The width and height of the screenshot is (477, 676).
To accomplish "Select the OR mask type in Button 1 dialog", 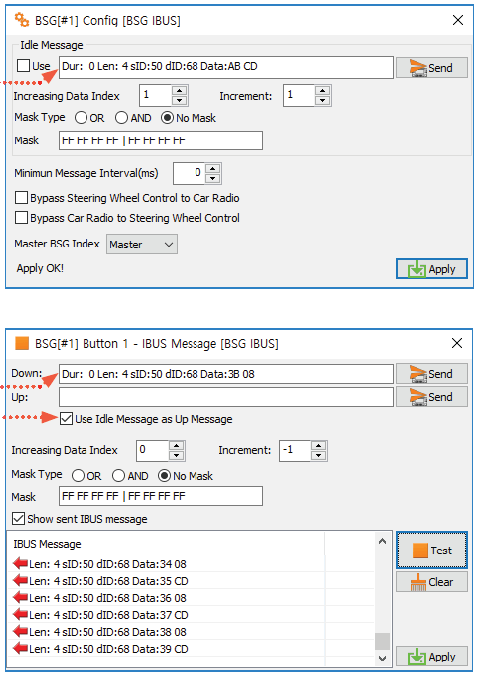I will pos(78,476).
